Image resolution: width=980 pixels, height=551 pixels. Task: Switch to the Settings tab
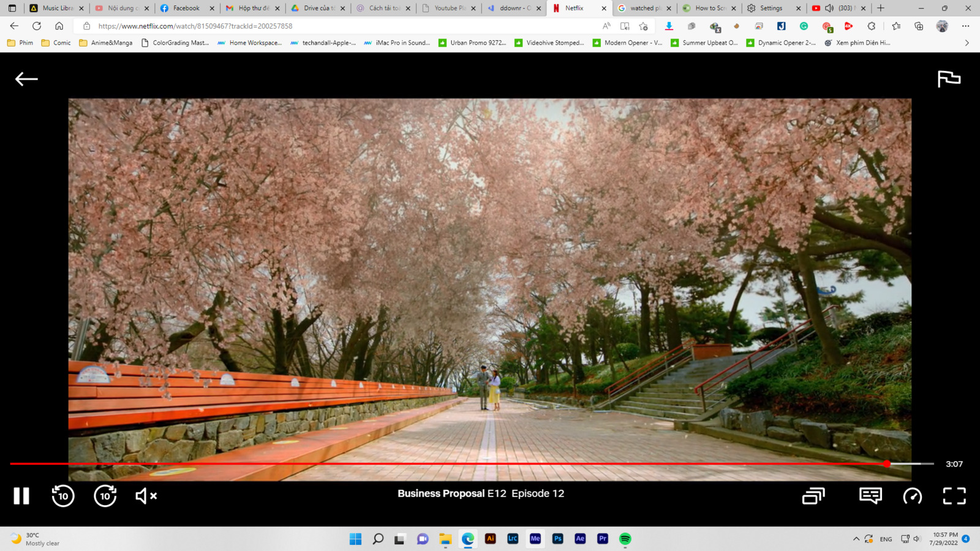775,8
